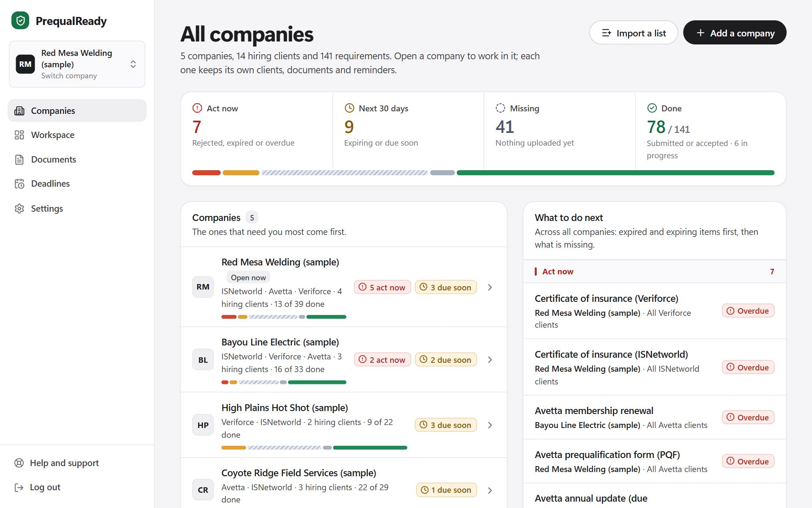
Task: Click the Companies building icon in sidebar
Action: pos(19,111)
